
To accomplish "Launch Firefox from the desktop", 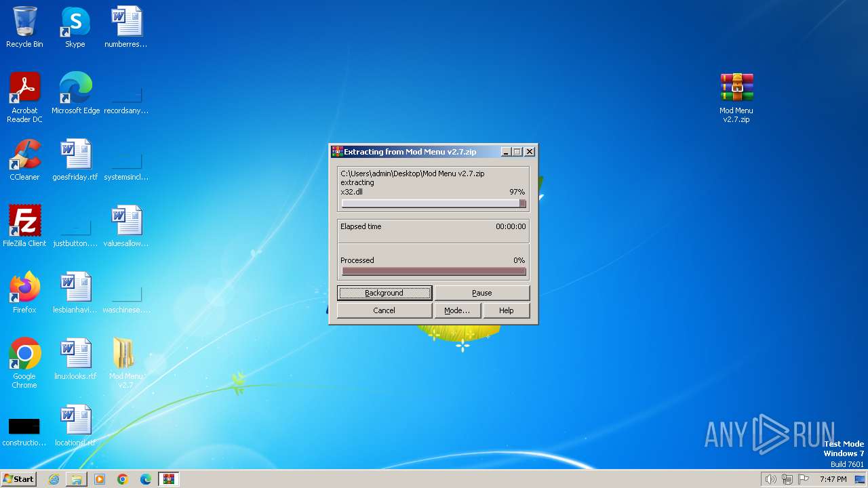I will [x=24, y=293].
